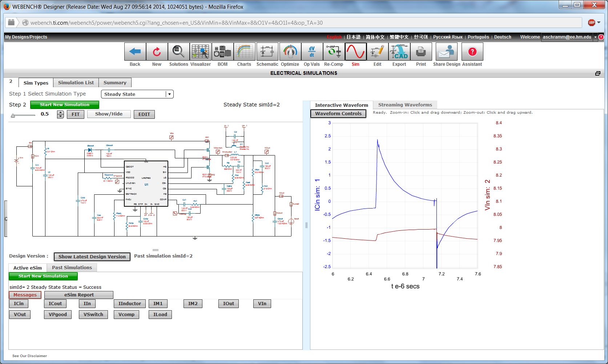This screenshot has height=364, width=608.
Task: Open the Re-Comp icon
Action: [x=334, y=52]
